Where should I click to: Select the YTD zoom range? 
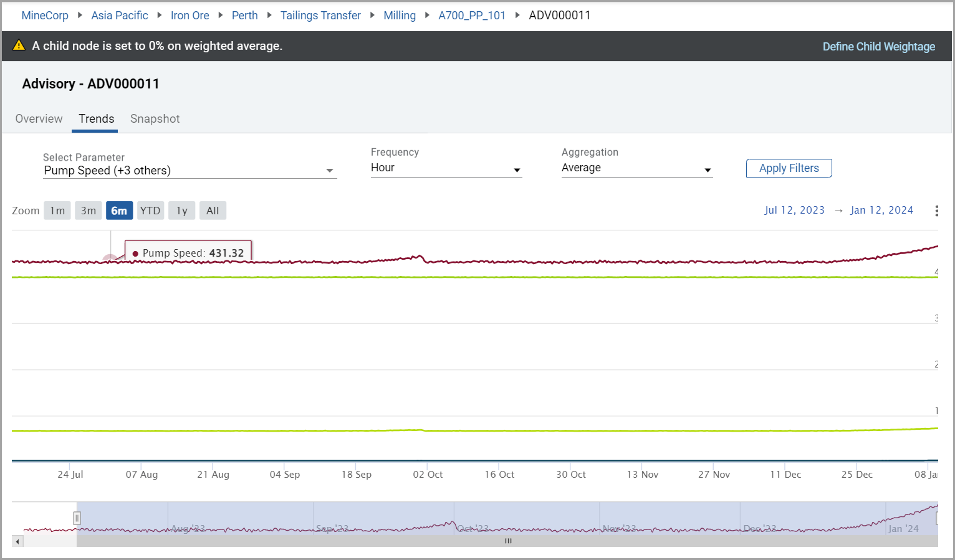(150, 211)
